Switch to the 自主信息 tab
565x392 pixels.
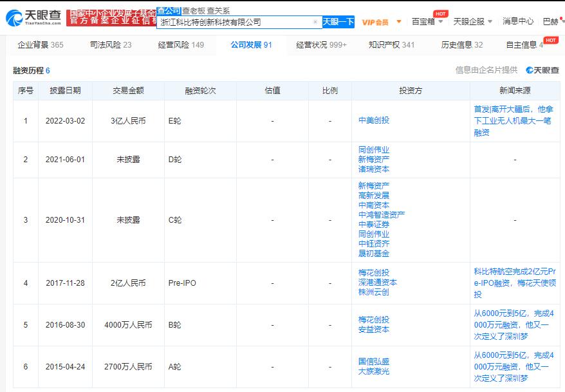pos(524,44)
